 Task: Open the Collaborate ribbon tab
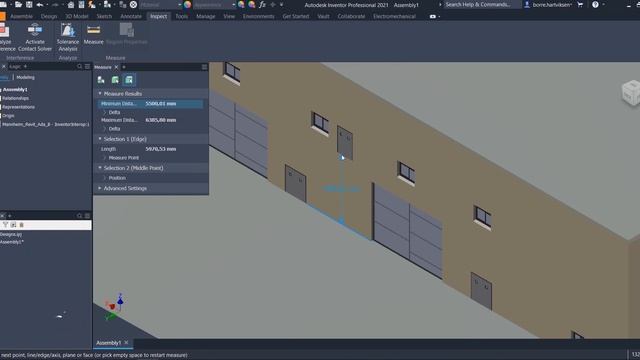351,16
